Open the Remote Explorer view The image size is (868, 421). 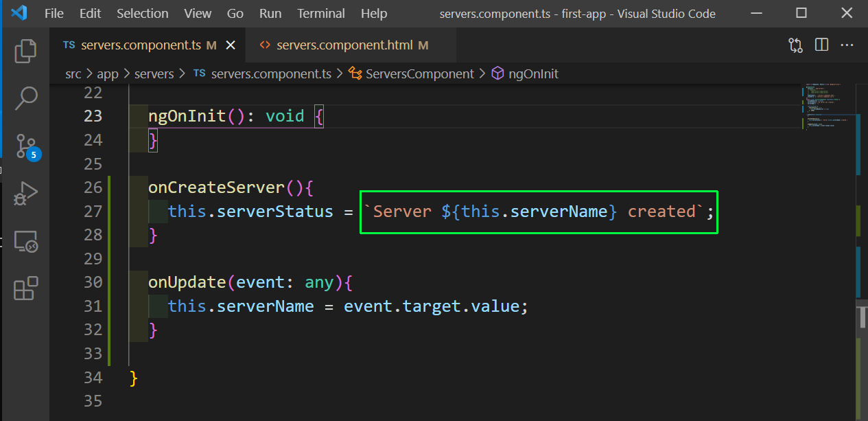point(25,241)
